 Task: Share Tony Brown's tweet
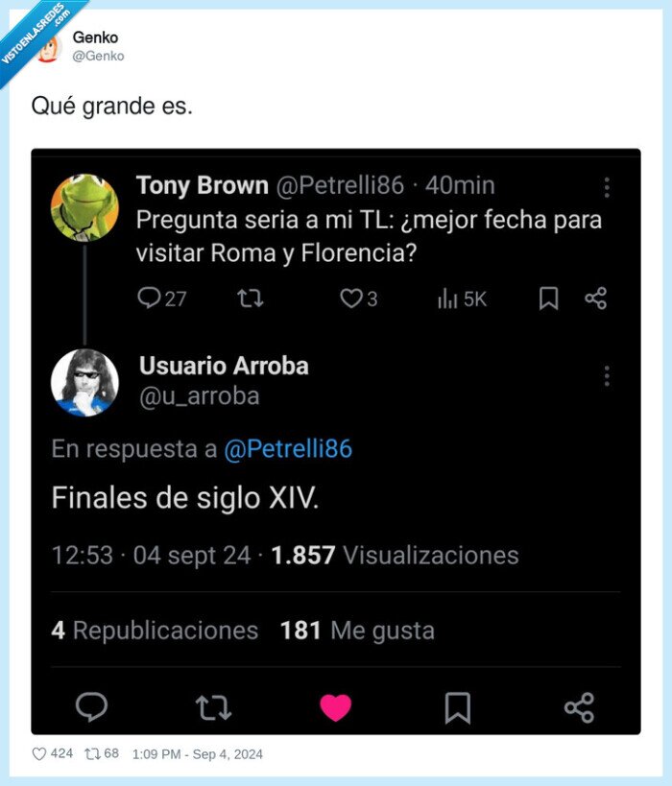595,298
